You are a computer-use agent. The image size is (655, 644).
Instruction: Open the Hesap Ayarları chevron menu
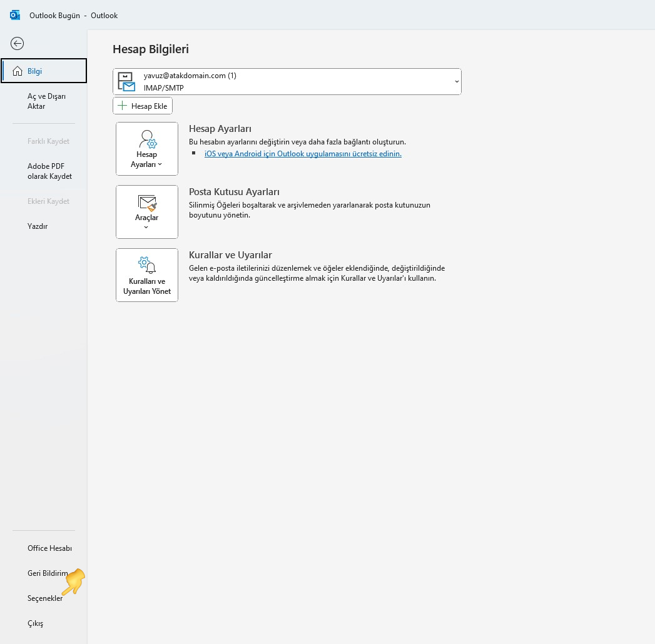160,164
